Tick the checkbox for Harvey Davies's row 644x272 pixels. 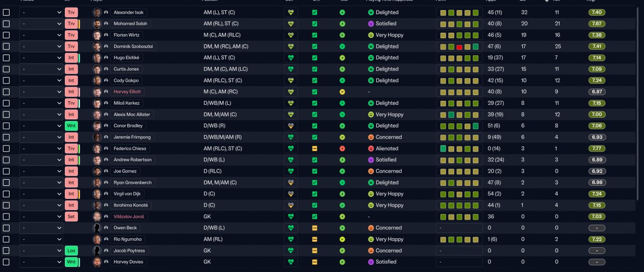pos(7,262)
